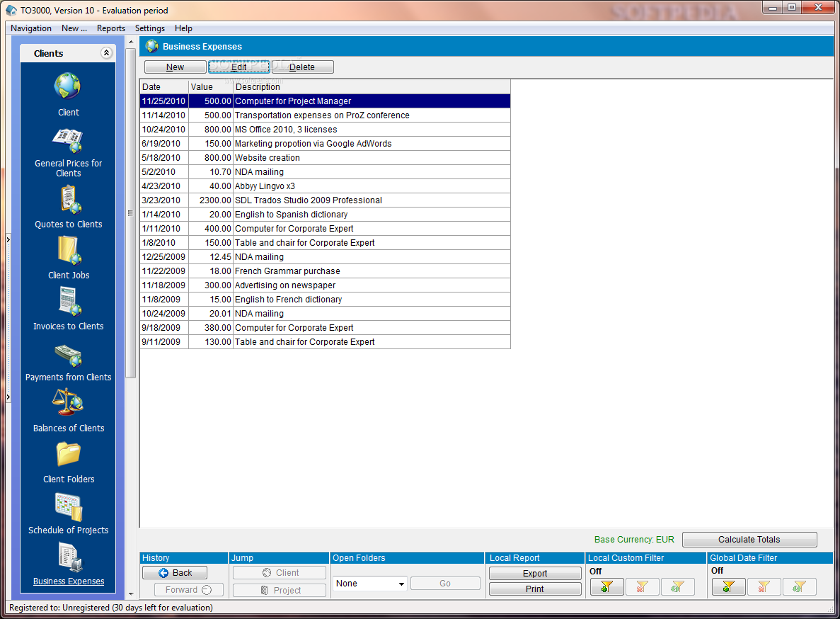Add a Global Date Filter
This screenshot has height=619, width=840.
tap(729, 587)
